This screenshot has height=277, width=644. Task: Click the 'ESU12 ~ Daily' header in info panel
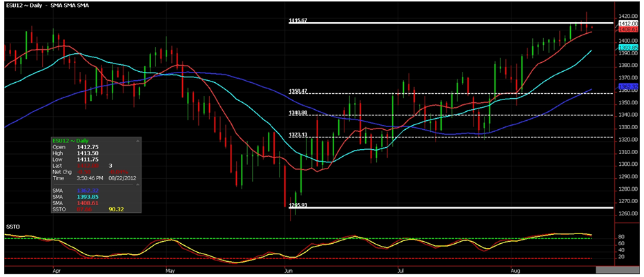pyautogui.click(x=70, y=140)
